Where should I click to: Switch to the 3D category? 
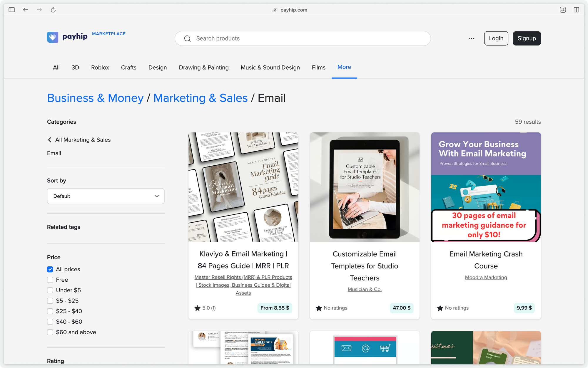click(75, 68)
